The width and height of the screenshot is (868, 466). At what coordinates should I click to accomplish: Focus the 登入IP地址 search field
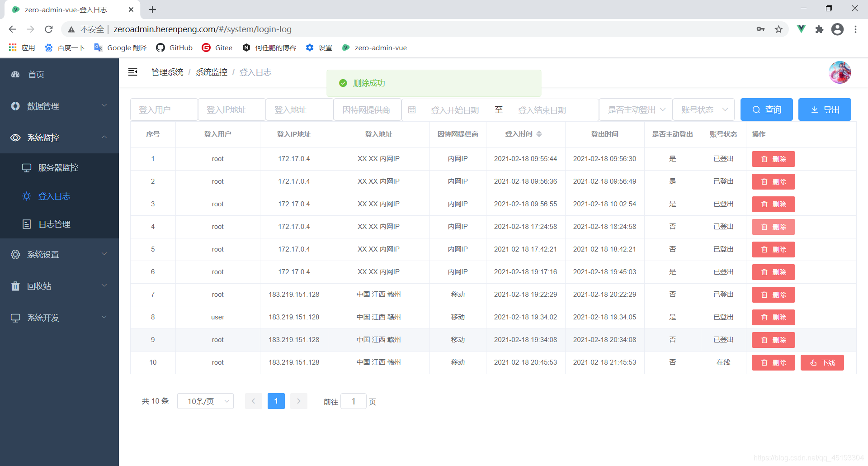click(232, 110)
